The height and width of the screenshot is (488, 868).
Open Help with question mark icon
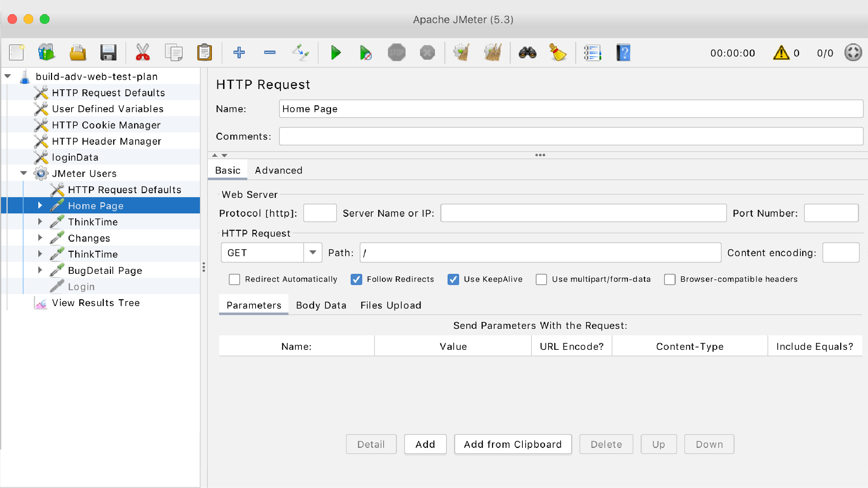(623, 53)
